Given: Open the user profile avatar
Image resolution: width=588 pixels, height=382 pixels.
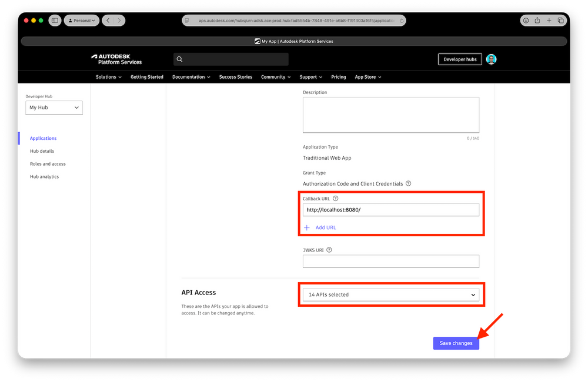Looking at the screenshot, I should click(492, 59).
